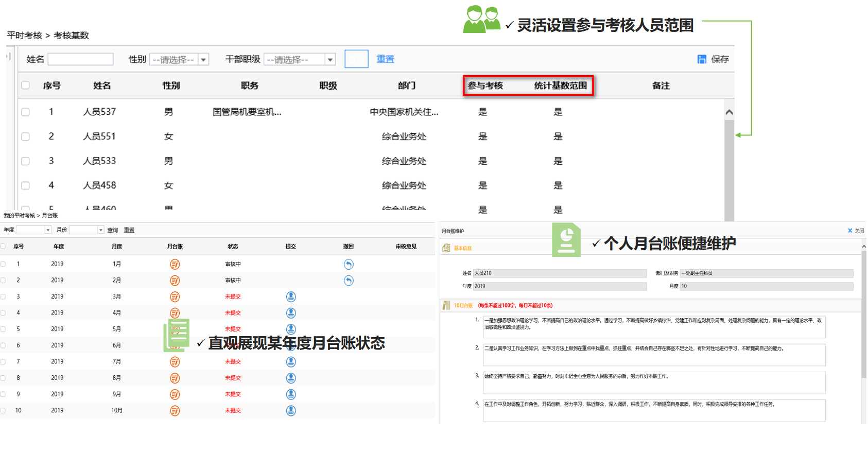The width and height of the screenshot is (868, 453).
Task: Click the name cell 人员537
Action: pos(99,112)
